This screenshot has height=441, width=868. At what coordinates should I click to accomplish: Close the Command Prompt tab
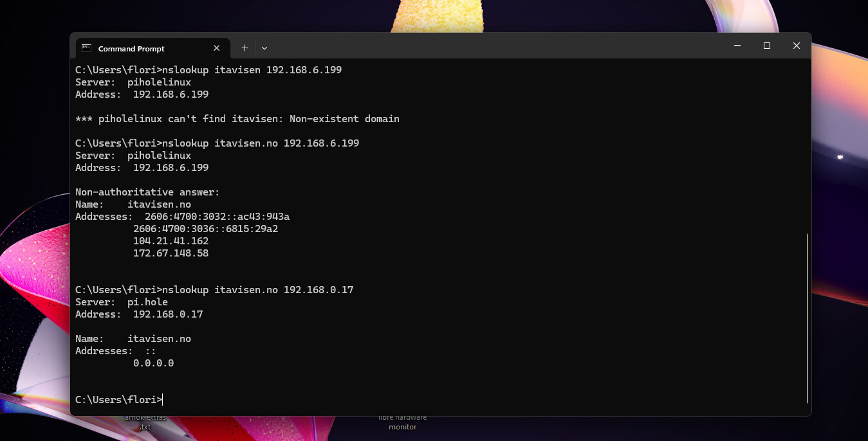coord(217,48)
